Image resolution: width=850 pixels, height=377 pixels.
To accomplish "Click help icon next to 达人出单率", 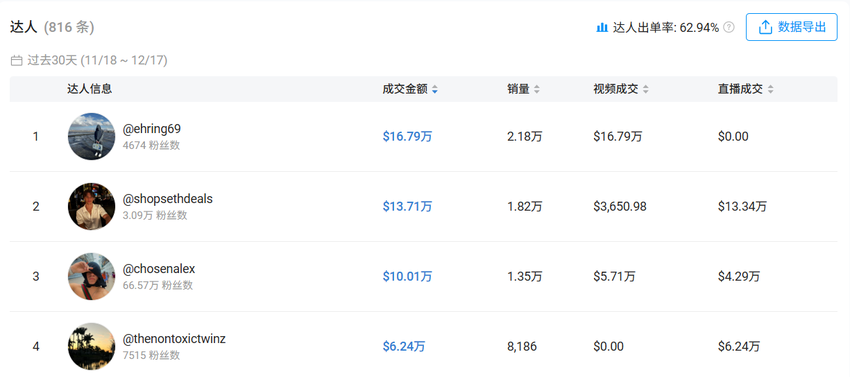I will (729, 27).
